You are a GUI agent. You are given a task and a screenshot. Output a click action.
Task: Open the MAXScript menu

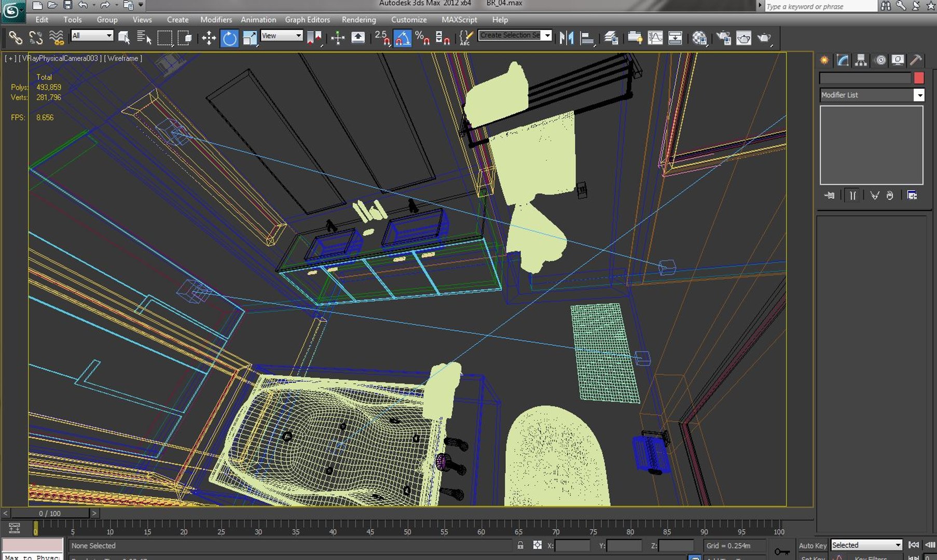click(x=459, y=20)
